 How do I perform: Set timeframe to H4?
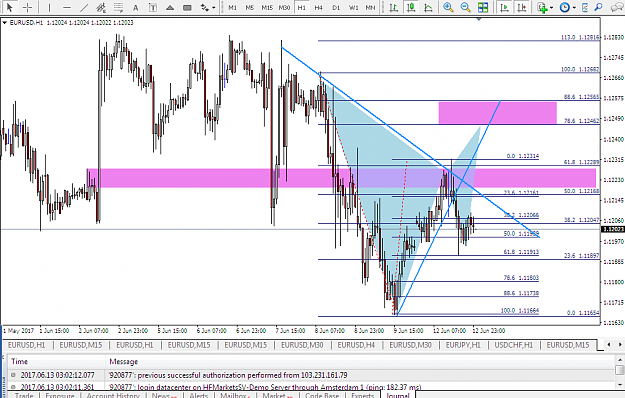pyautogui.click(x=318, y=7)
